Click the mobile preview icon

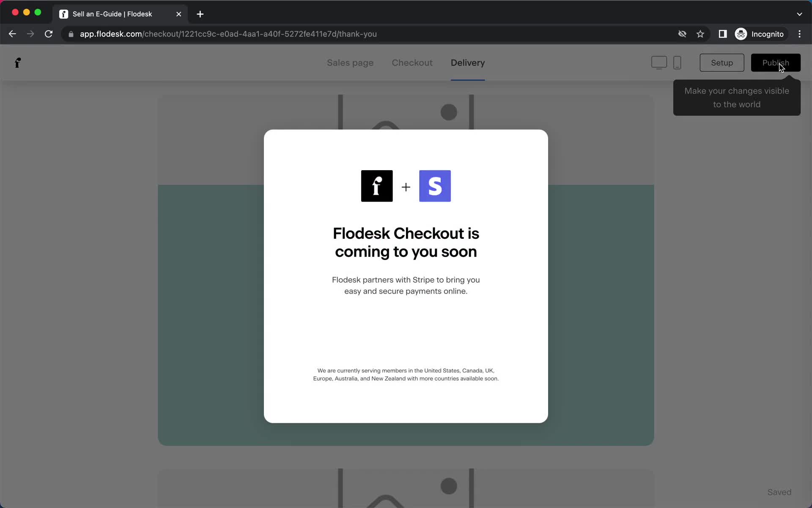pos(678,63)
